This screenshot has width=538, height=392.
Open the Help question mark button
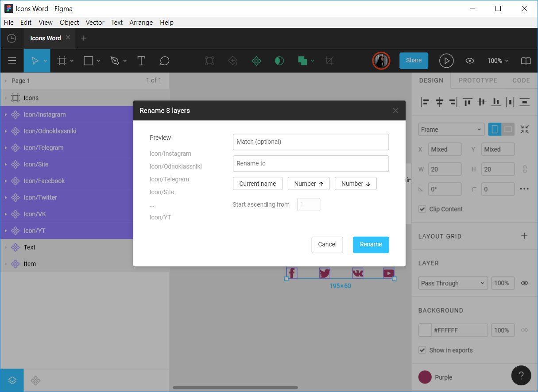point(521,376)
